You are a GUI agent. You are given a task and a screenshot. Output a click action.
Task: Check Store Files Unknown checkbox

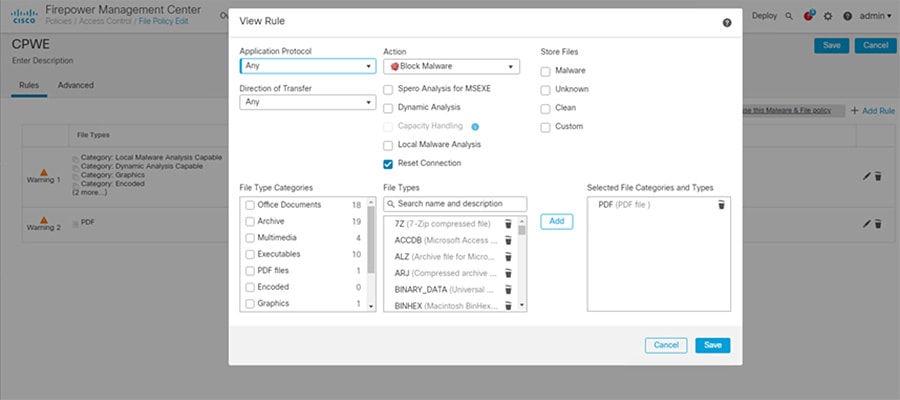pos(545,90)
